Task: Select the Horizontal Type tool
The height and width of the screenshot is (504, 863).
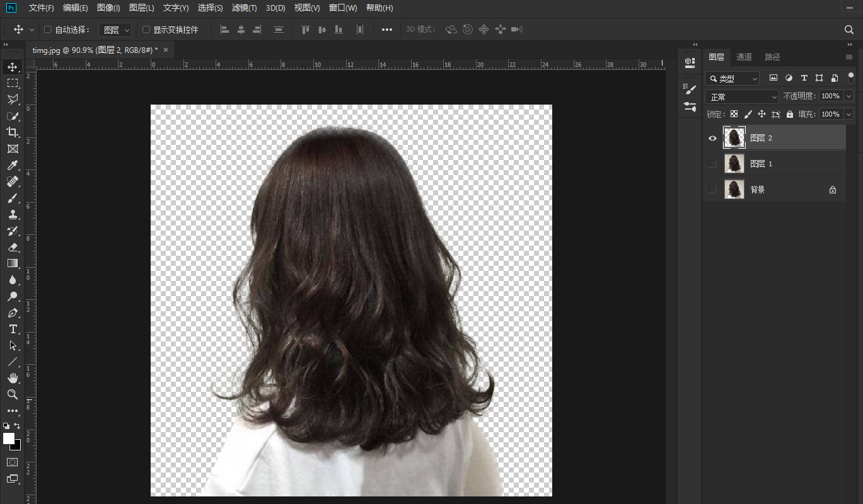Action: tap(13, 329)
